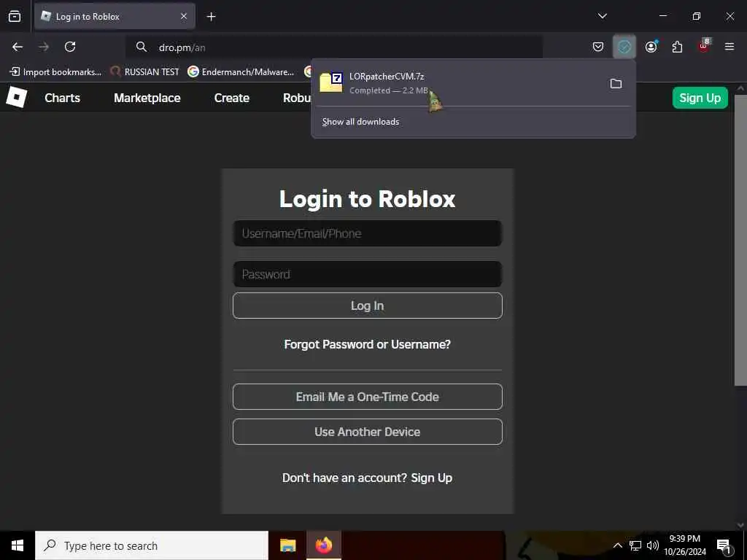
Task: Open LORpatcherCVM.7z download entry
Action: click(x=457, y=83)
